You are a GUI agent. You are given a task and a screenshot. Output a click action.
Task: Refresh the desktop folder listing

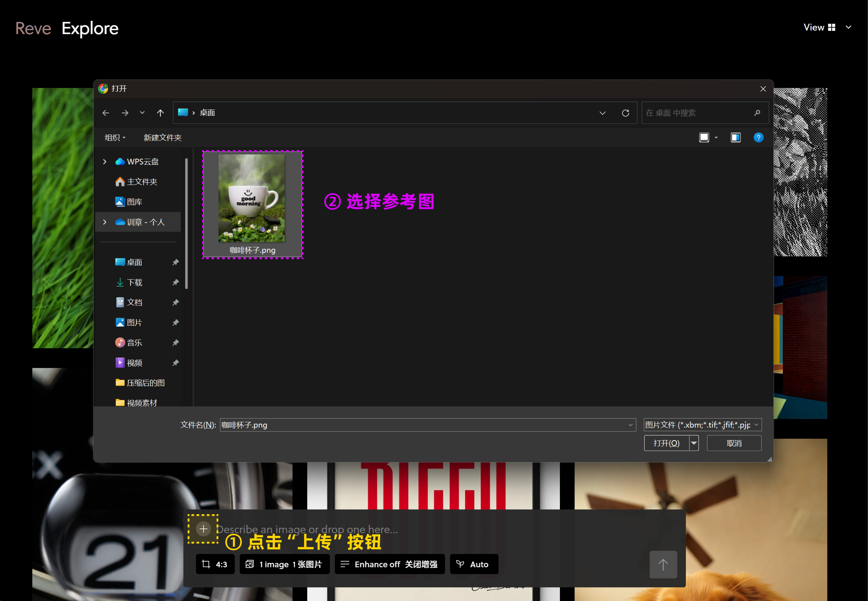point(626,113)
